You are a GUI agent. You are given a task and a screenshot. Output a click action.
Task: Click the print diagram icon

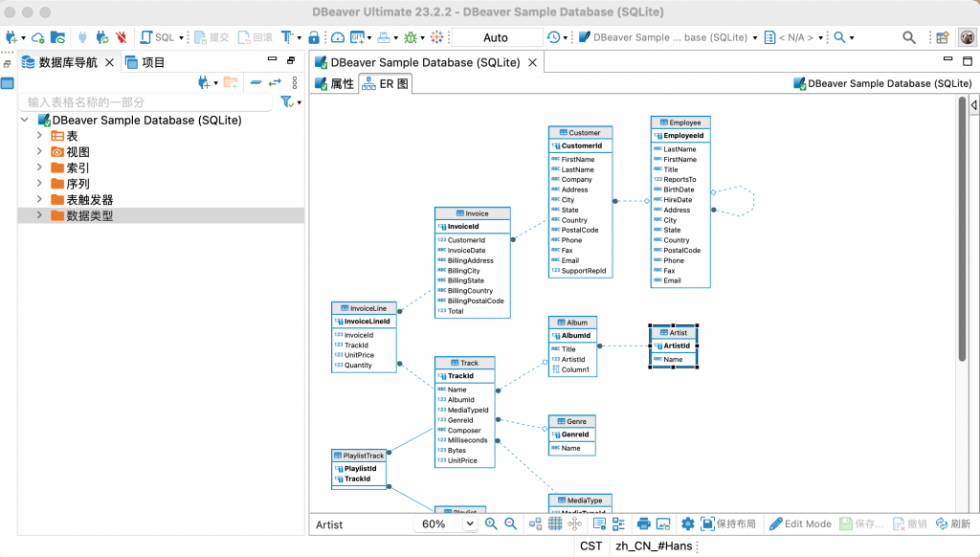644,524
